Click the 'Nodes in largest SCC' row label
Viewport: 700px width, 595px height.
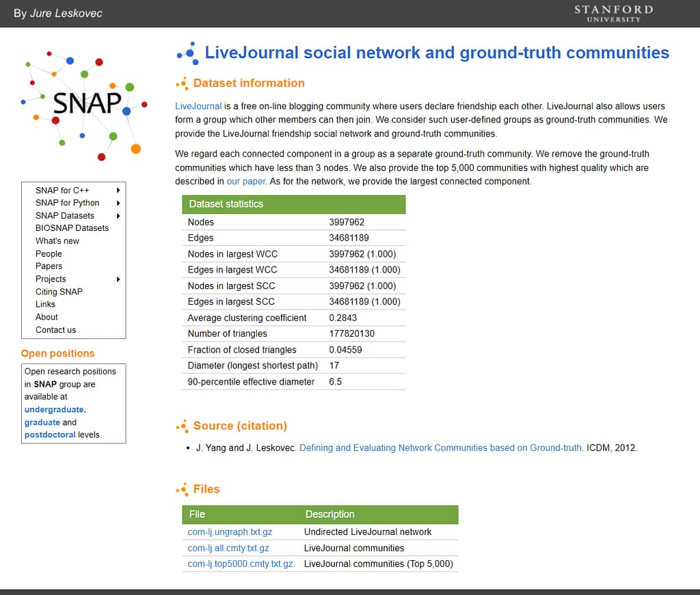point(231,286)
